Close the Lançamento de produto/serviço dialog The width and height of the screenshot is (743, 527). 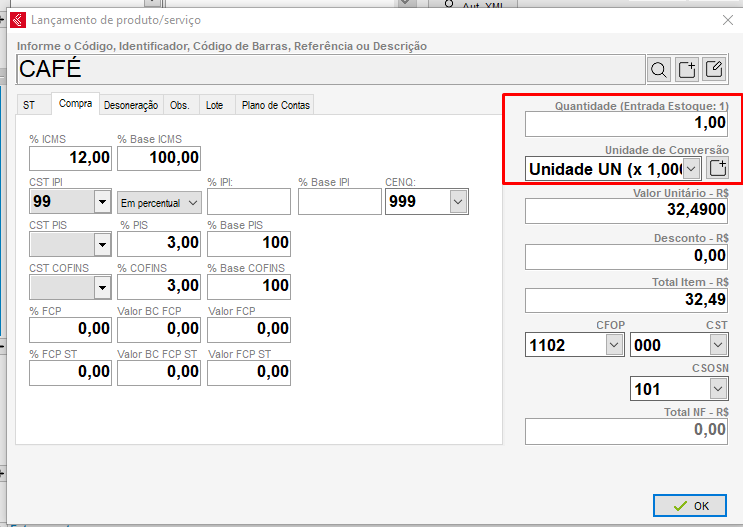tap(727, 19)
